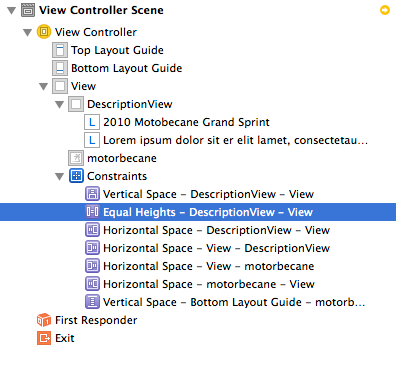Image resolution: width=396 pixels, height=386 pixels.
Task: Click the orange Exit icon
Action: 44,338
